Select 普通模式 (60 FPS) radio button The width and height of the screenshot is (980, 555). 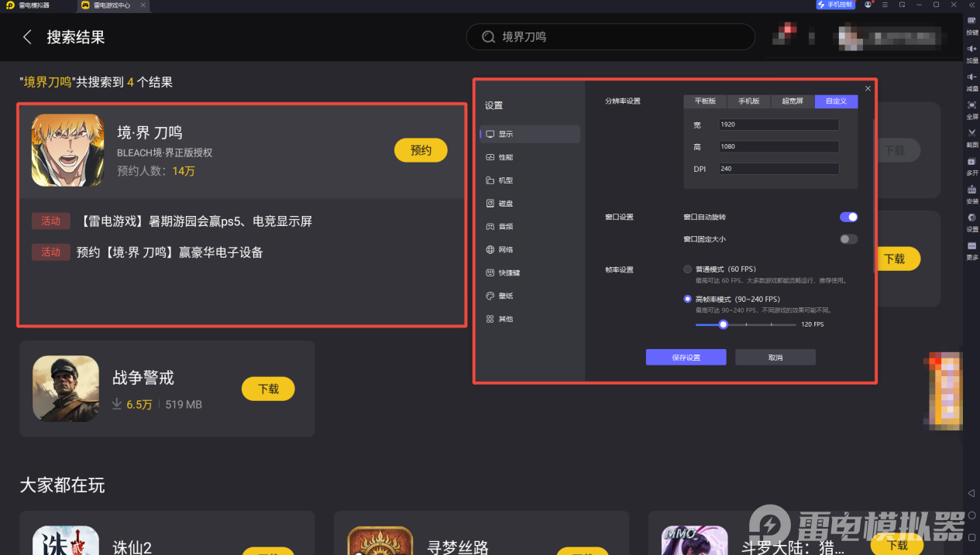pos(687,269)
